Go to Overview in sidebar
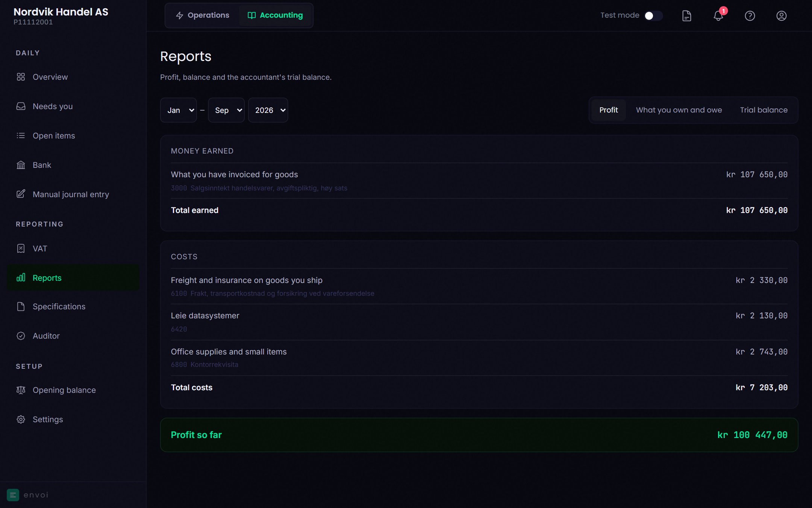Viewport: 812px width, 508px height. click(x=73, y=77)
